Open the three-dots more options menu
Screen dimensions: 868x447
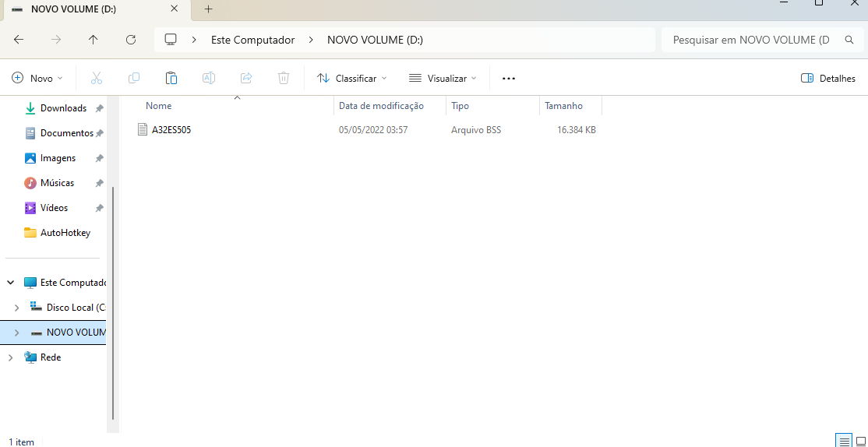(x=509, y=79)
